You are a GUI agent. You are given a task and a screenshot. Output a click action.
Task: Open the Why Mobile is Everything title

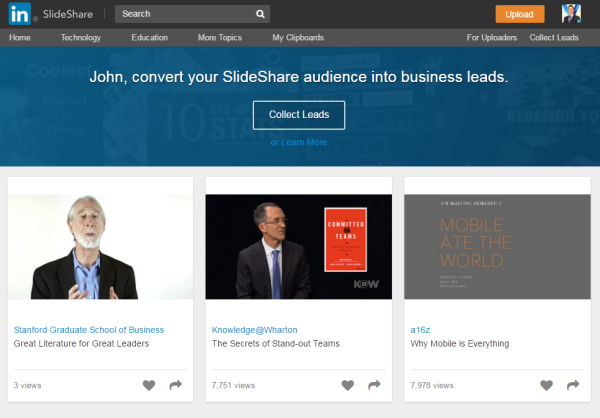pyautogui.click(x=460, y=344)
